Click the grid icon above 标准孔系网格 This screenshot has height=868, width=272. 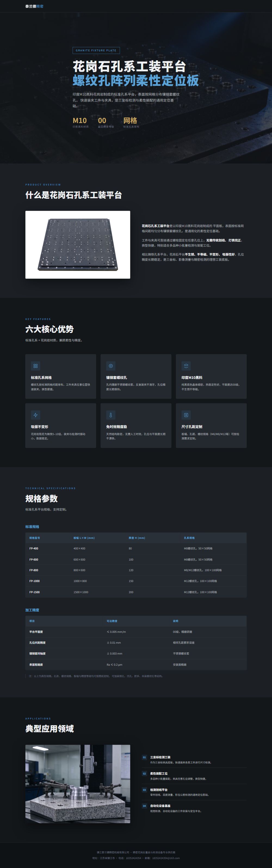[x=35, y=366]
